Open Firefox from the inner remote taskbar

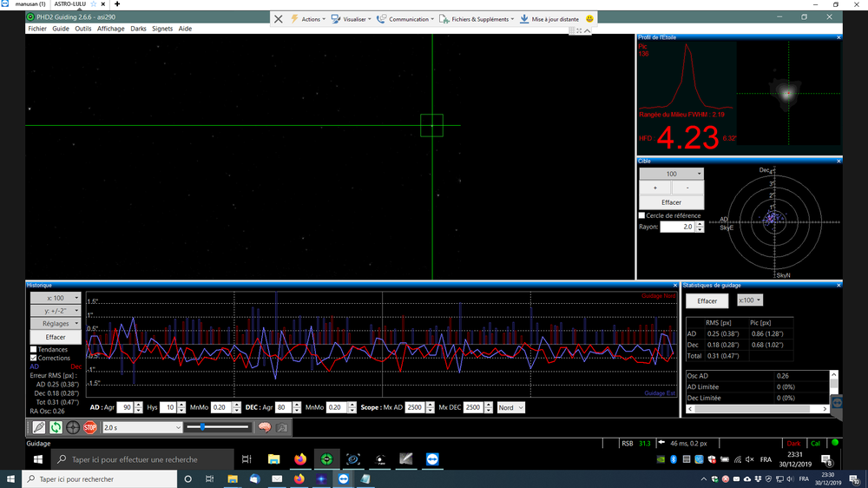click(x=300, y=459)
